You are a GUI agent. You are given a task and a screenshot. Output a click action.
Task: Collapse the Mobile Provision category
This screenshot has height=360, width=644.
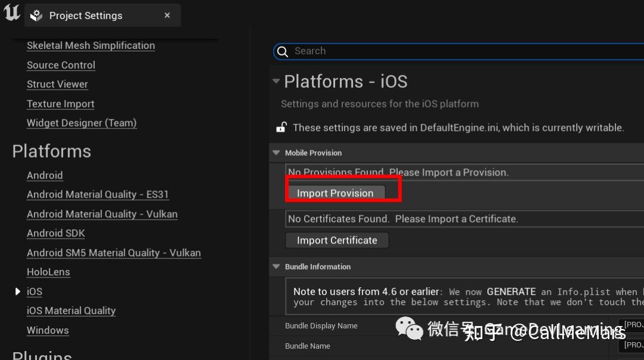(x=276, y=153)
